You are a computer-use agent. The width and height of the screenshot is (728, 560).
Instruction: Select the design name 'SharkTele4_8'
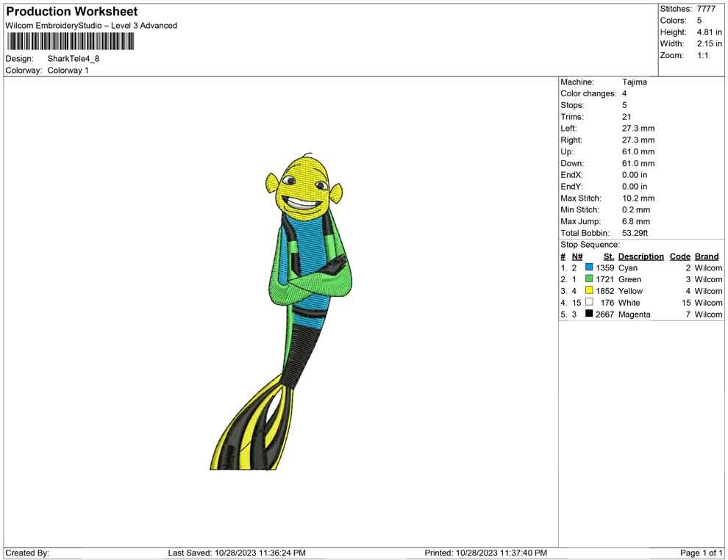74,59
